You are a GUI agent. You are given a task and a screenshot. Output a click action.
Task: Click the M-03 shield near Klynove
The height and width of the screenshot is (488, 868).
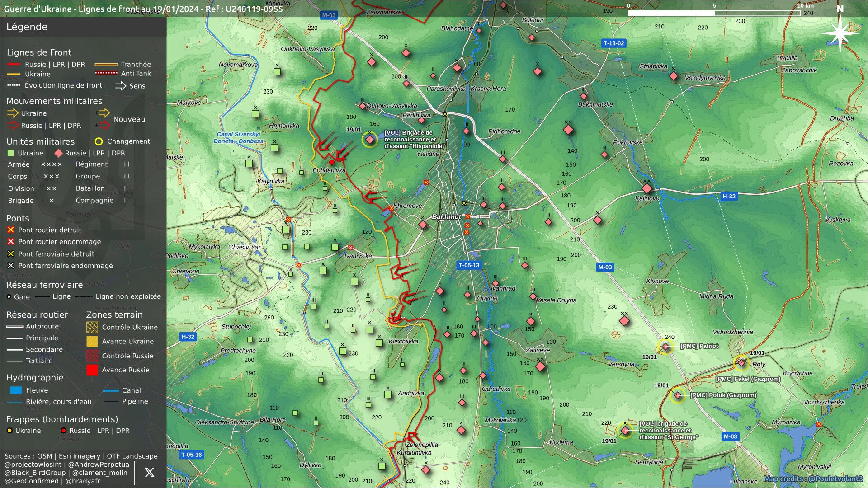click(605, 267)
